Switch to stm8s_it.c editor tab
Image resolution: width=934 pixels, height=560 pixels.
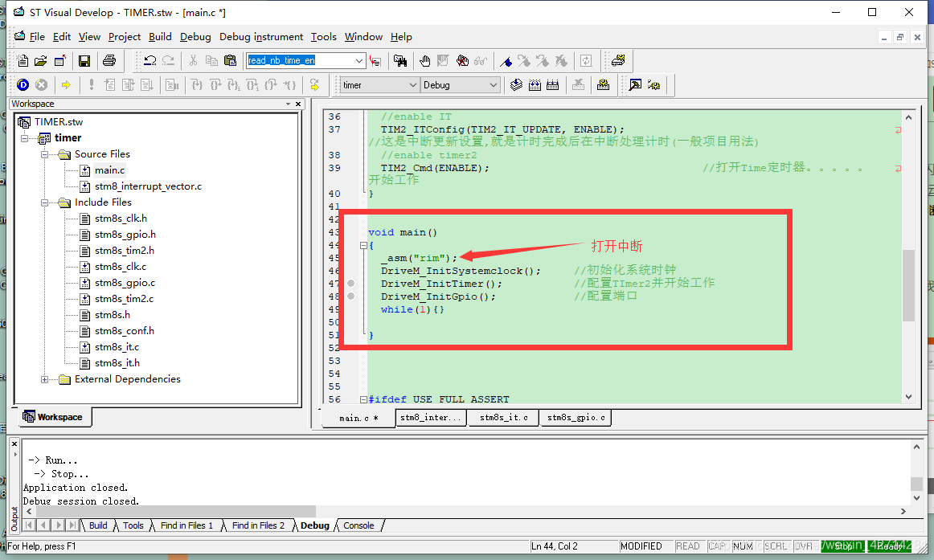[x=503, y=418]
